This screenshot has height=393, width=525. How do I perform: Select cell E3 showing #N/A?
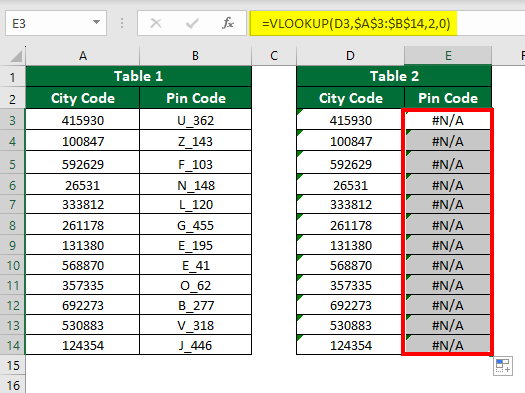448,120
